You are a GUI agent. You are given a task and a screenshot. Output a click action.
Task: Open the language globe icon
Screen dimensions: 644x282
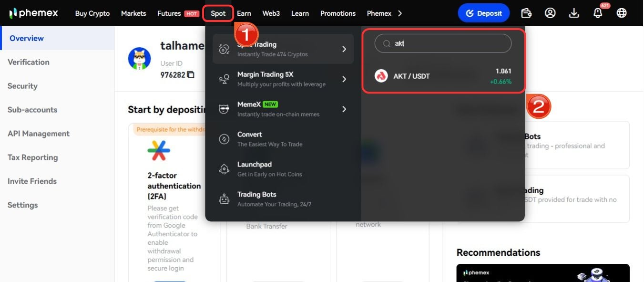pos(622,13)
